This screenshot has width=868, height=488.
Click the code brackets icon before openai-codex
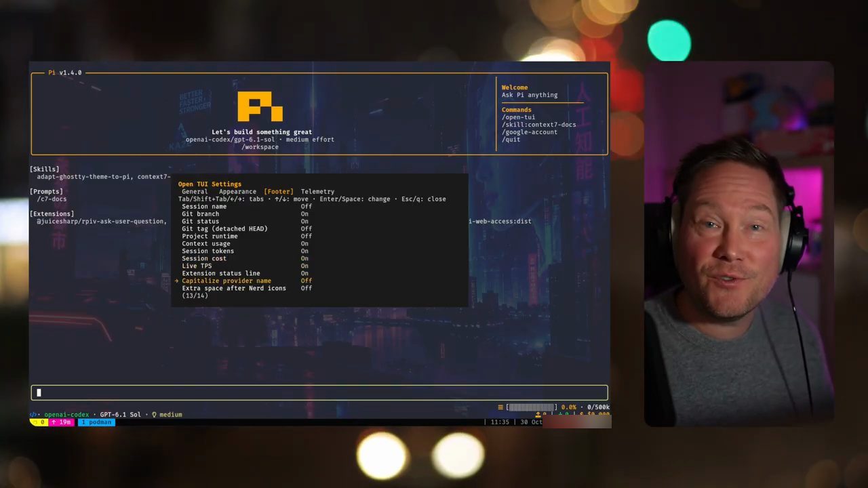(34, 414)
